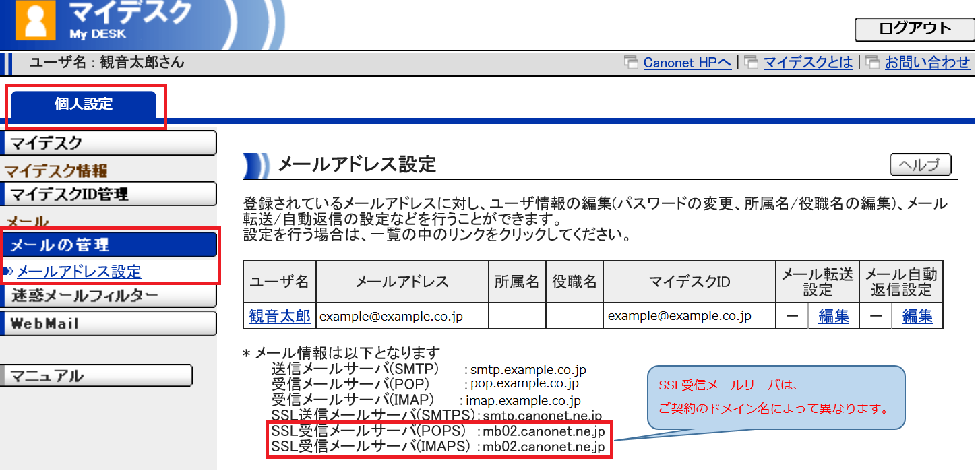
Task: Click arrow bullet before メールアドレス設定
Action: [9, 272]
